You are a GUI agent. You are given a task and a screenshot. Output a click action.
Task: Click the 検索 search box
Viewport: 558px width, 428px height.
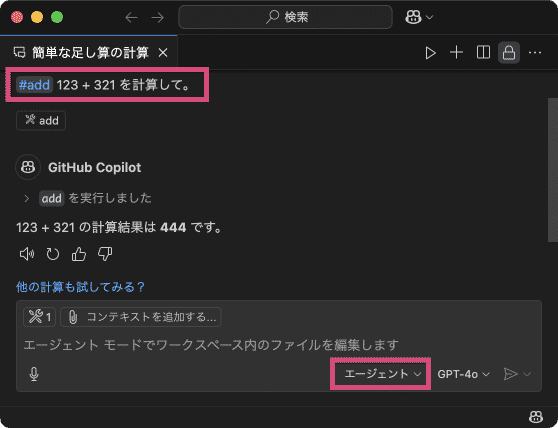285,17
